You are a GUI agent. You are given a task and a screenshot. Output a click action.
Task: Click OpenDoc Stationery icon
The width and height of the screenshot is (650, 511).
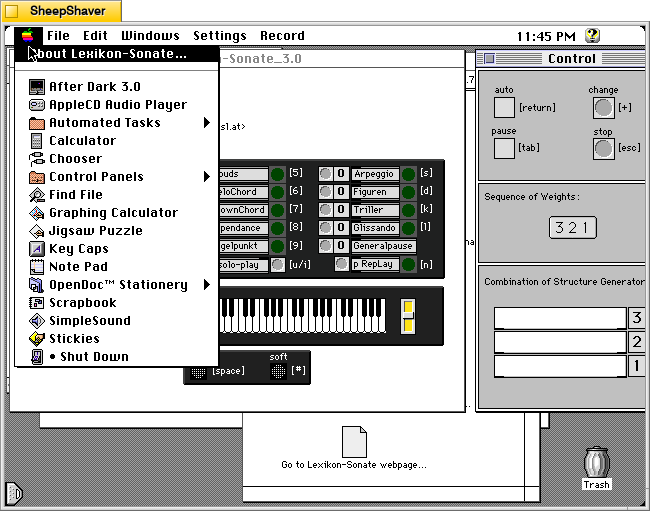(36, 285)
